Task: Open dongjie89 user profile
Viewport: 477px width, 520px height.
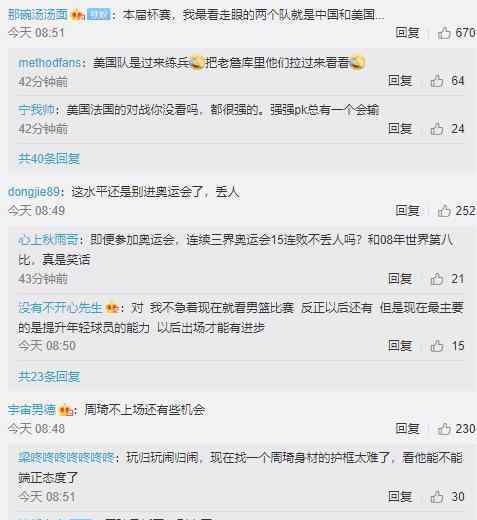Action: pyautogui.click(x=34, y=192)
